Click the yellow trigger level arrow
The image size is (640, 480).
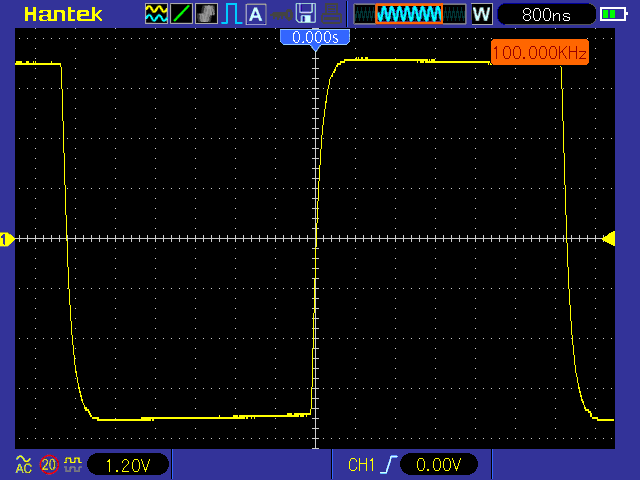(x=609, y=239)
